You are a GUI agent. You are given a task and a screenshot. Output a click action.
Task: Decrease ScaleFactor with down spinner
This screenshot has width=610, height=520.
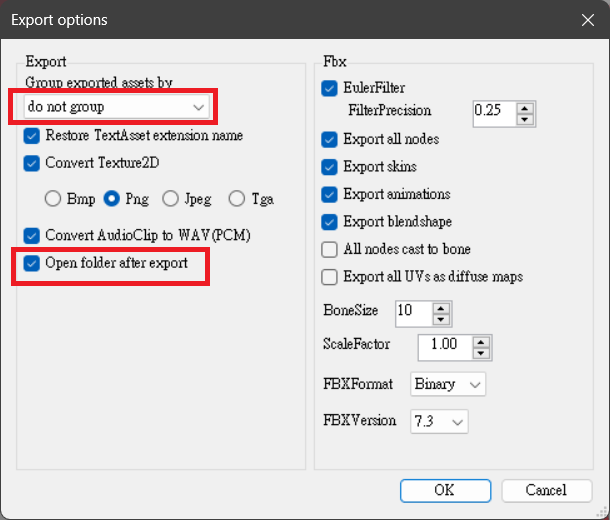tap(482, 354)
